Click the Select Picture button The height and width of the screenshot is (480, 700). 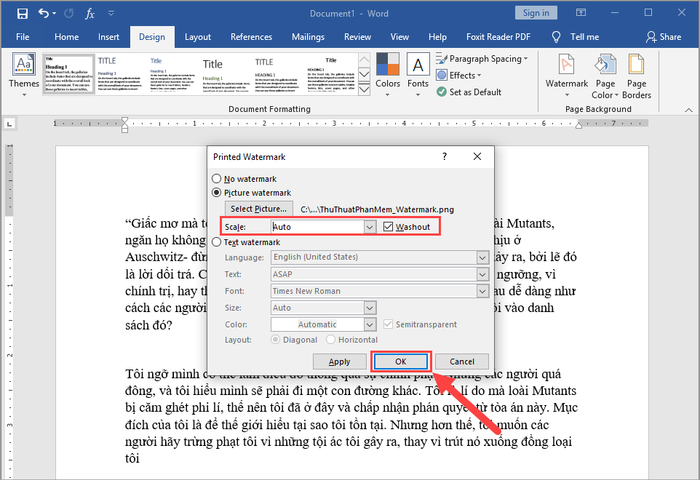coord(259,209)
